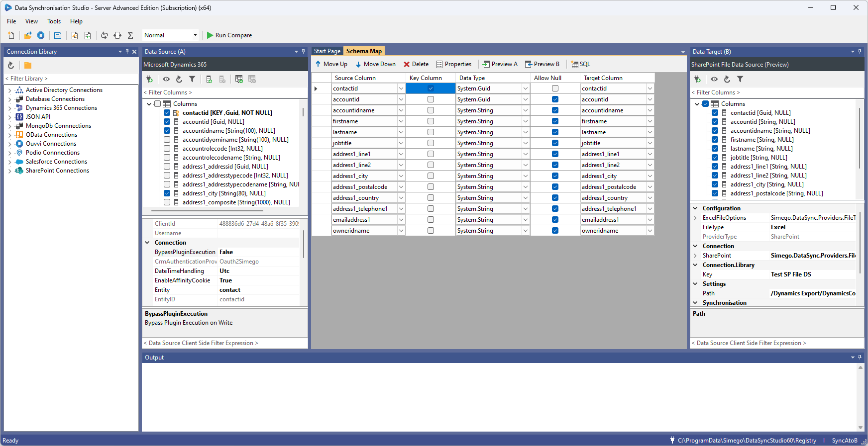Open target column dropdown for address1_city

point(650,176)
